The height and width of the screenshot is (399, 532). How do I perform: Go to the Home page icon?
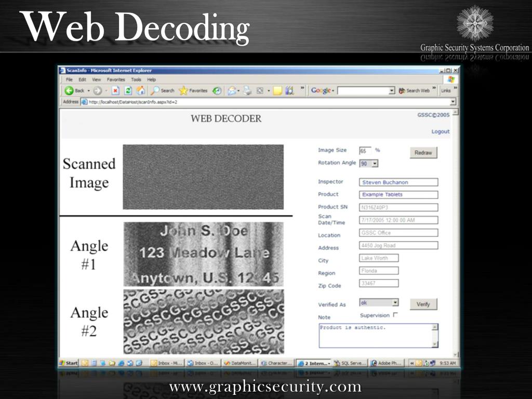coord(140,90)
